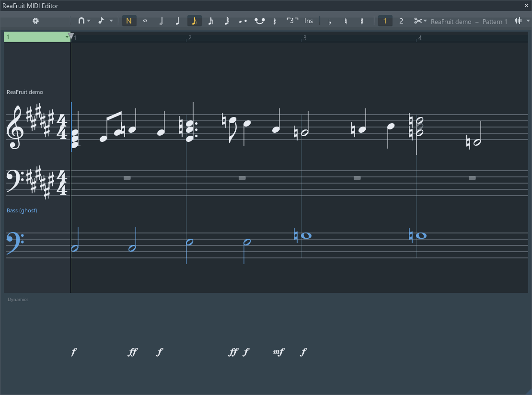Select the whole note duration

pos(145,21)
